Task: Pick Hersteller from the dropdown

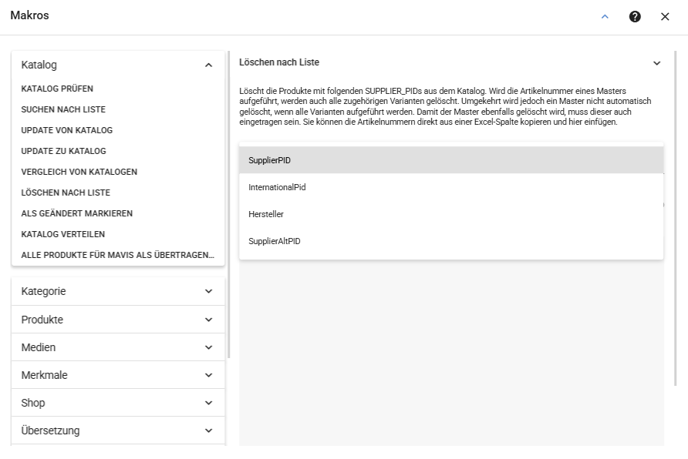Action: tap(451, 214)
